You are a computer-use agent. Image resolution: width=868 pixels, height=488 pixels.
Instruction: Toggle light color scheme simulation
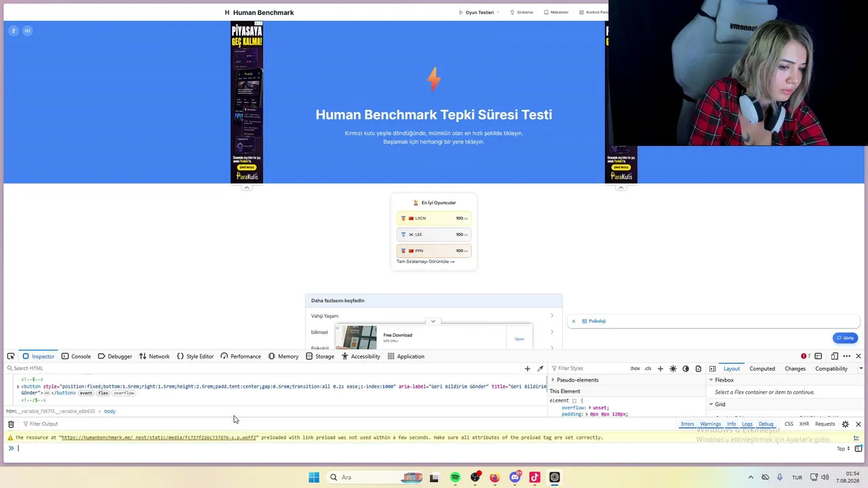click(x=673, y=369)
